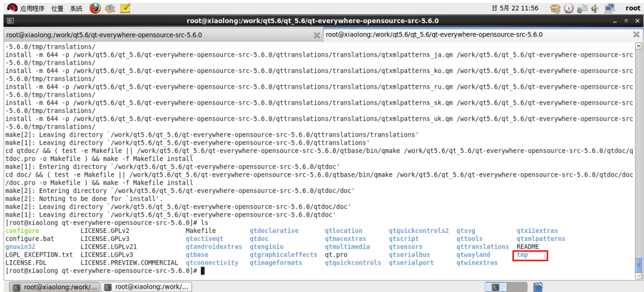644x292 pixels.
Task: Click 'LICENSE.LGPLv21' in the listing
Action: [108, 247]
